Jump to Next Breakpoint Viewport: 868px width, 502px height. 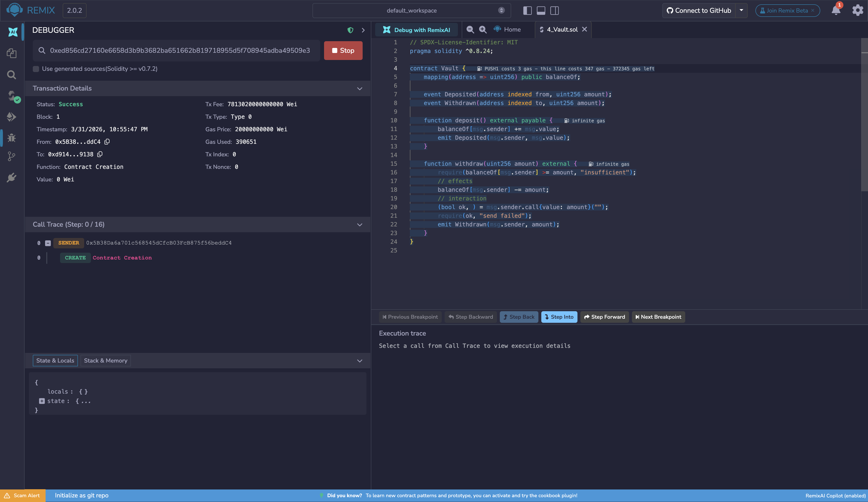(658, 317)
